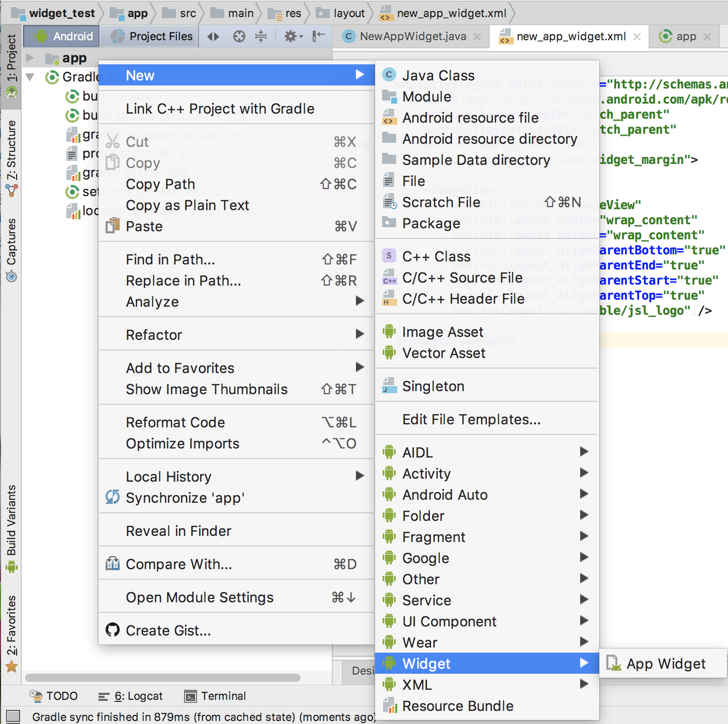
Task: Click the Gradle sync finished status message
Action: point(204,717)
